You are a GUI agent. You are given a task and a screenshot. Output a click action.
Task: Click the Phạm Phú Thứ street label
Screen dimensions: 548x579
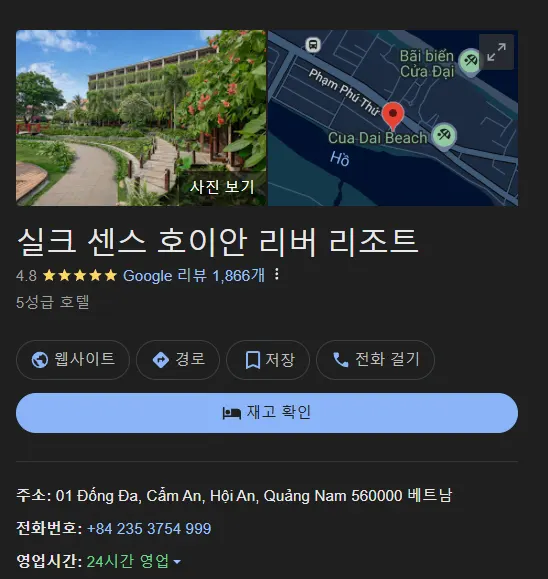(x=344, y=92)
